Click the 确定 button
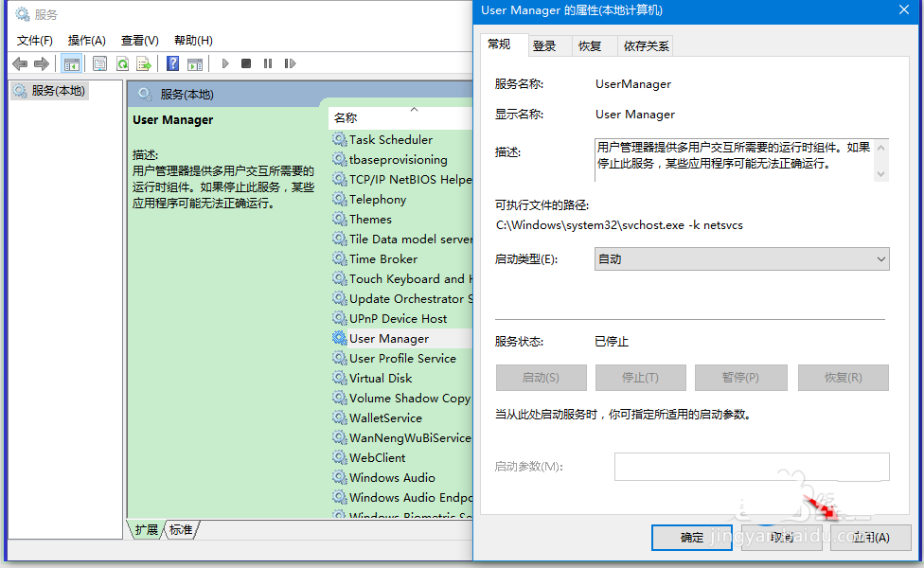 (x=691, y=537)
